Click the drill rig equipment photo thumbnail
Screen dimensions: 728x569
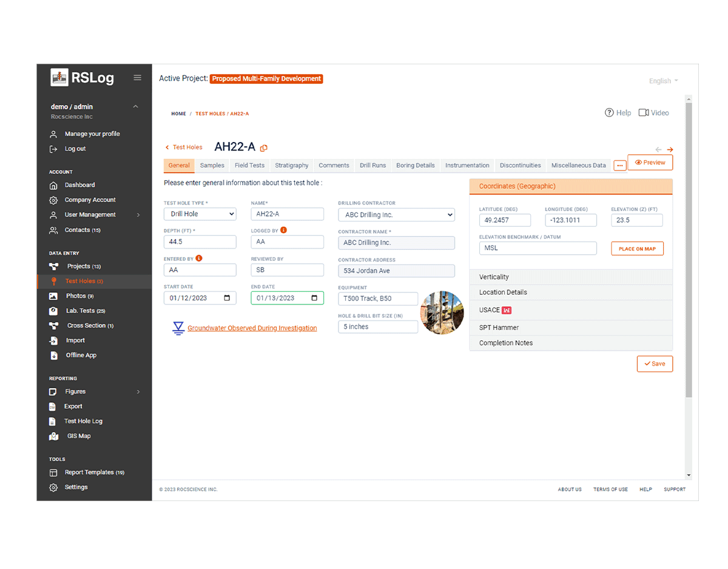click(x=442, y=313)
